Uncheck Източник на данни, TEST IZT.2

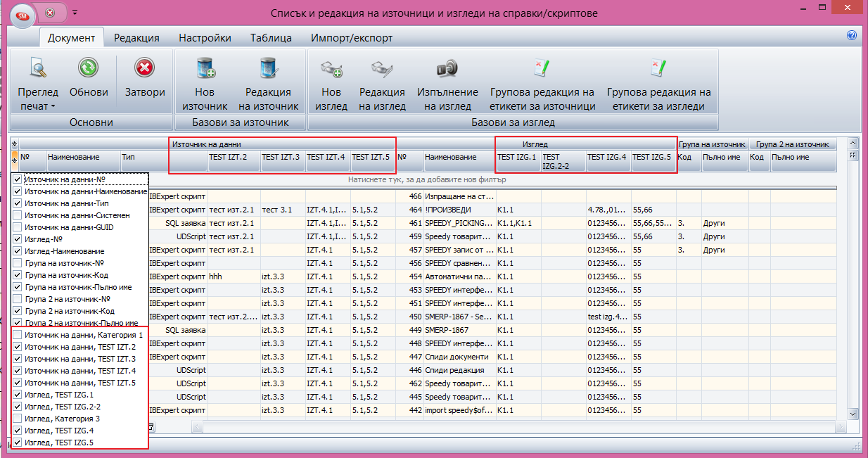(17, 347)
